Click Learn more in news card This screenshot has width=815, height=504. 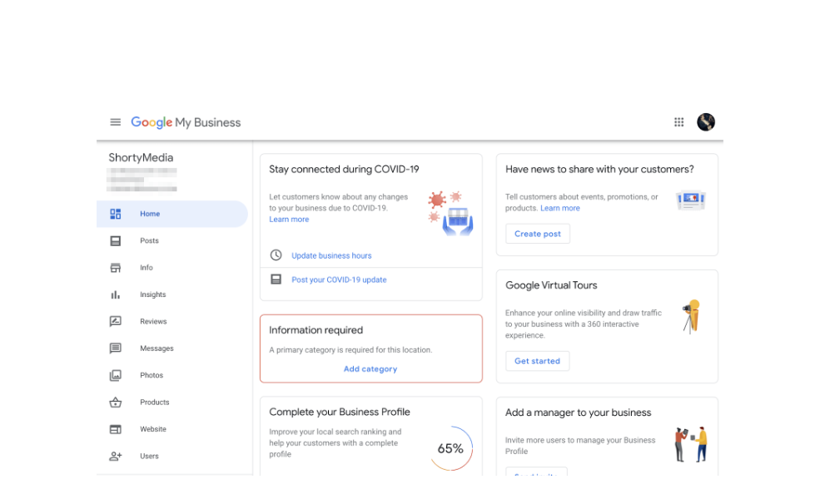coord(559,208)
